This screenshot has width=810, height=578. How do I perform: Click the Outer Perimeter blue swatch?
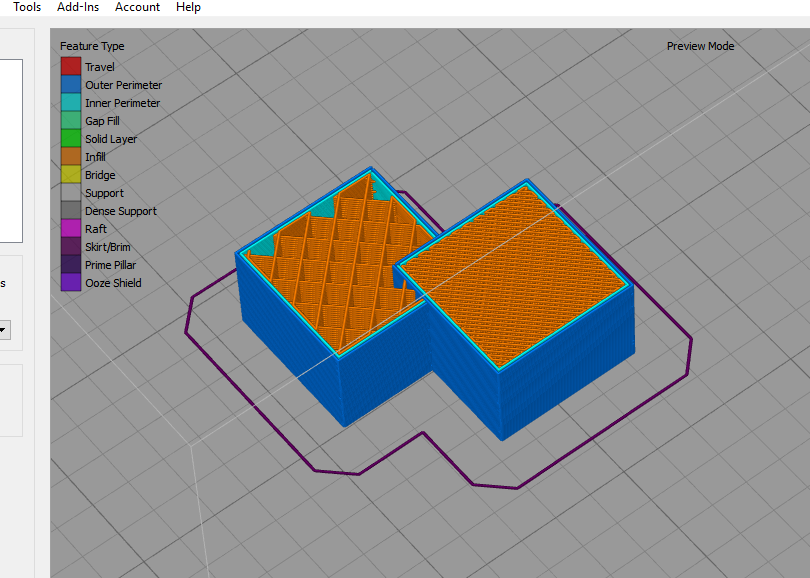(71, 85)
